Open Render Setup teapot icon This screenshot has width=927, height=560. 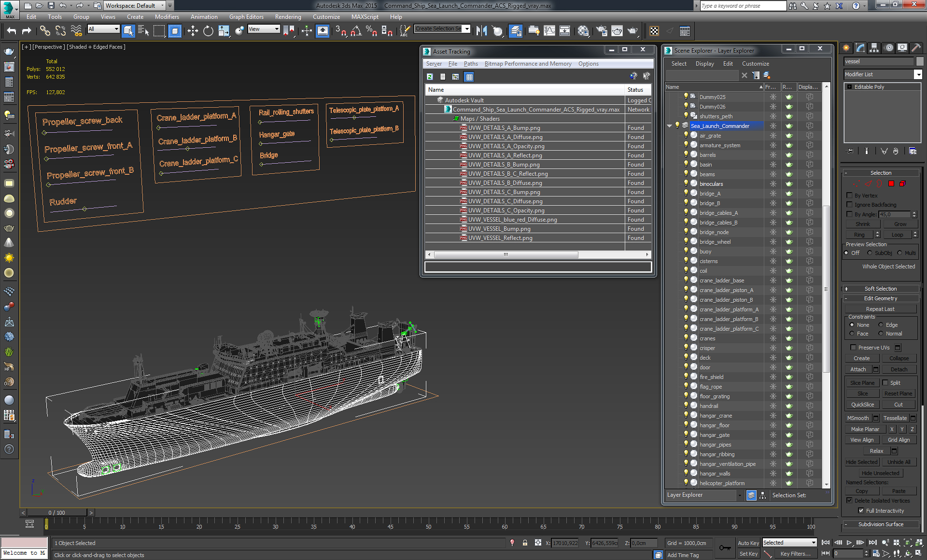pyautogui.click(x=602, y=31)
